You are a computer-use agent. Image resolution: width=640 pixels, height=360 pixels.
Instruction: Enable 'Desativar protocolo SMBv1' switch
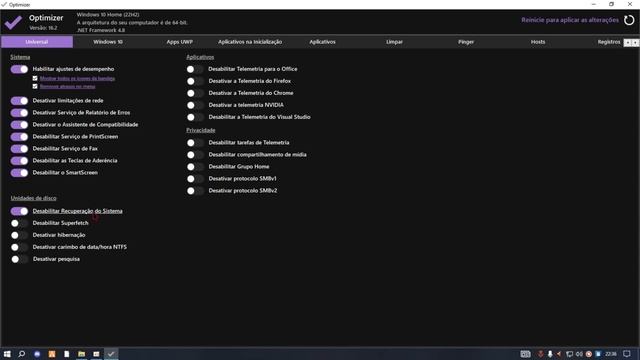[195, 179]
